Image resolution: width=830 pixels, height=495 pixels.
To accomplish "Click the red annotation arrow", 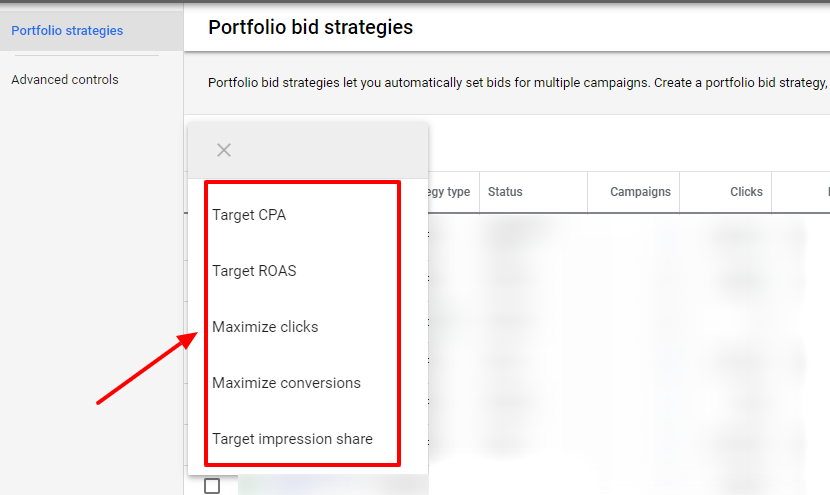I will point(145,370).
